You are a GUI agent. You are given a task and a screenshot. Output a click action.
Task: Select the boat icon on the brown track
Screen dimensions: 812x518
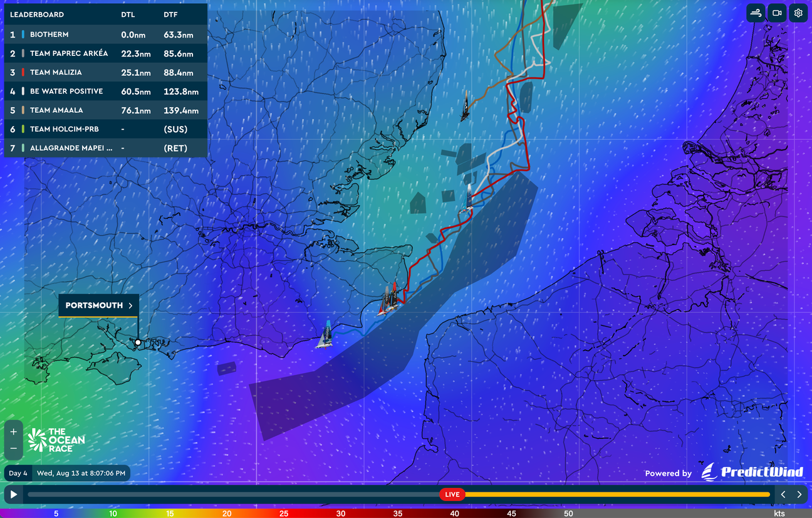[x=466, y=107]
